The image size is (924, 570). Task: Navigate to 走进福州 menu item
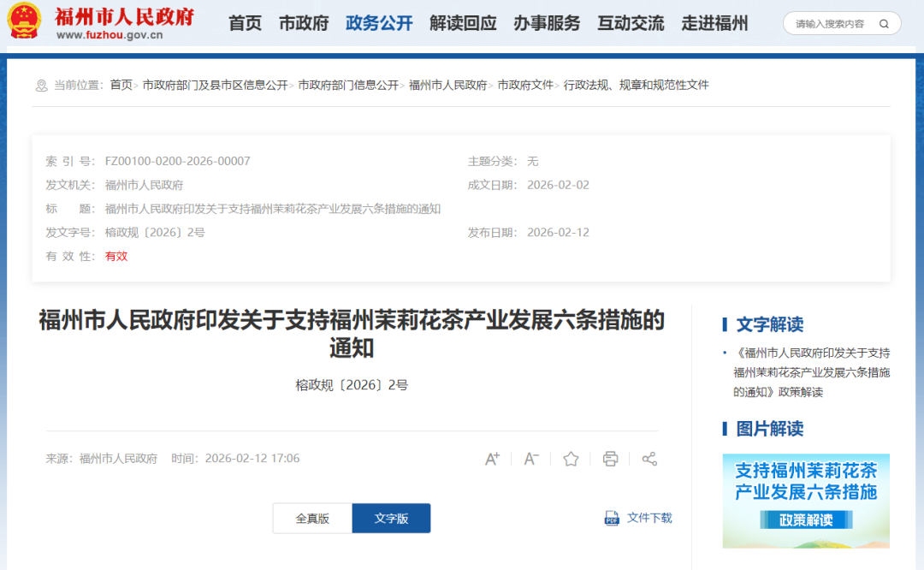(x=714, y=23)
